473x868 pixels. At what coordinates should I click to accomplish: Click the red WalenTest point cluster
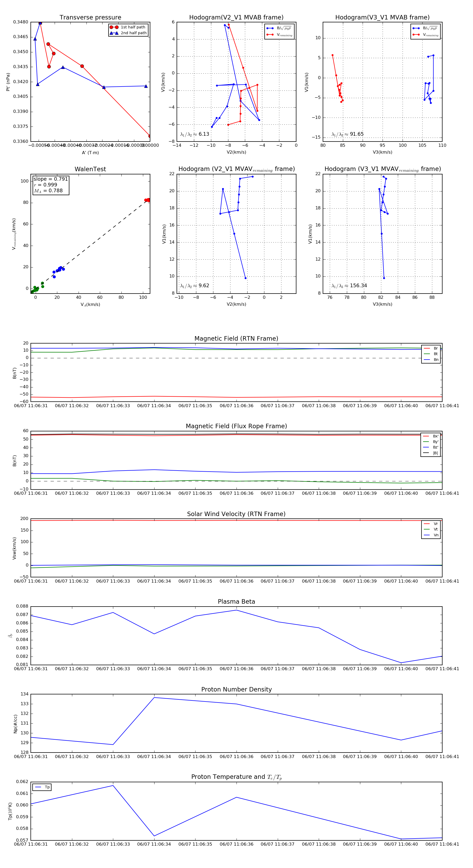(147, 200)
